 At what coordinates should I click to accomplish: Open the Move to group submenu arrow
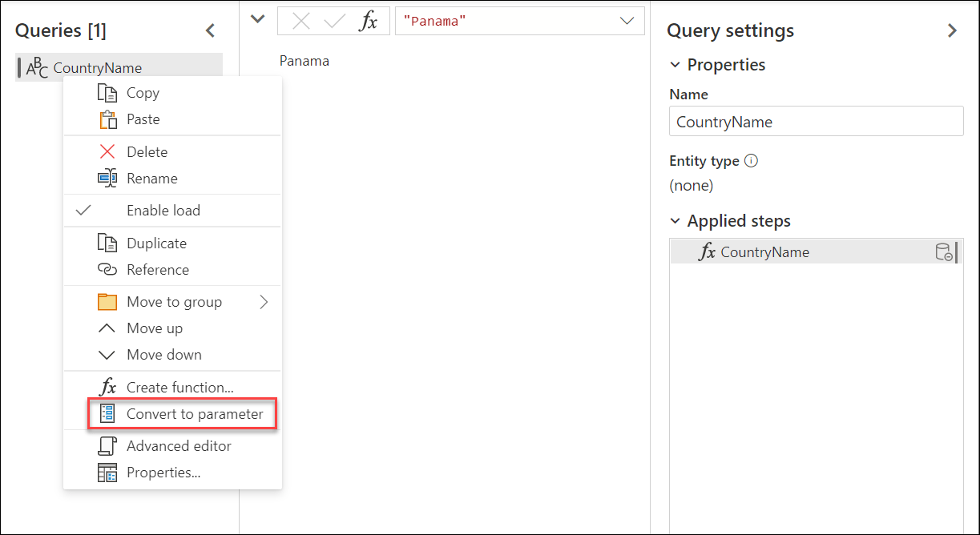click(264, 302)
